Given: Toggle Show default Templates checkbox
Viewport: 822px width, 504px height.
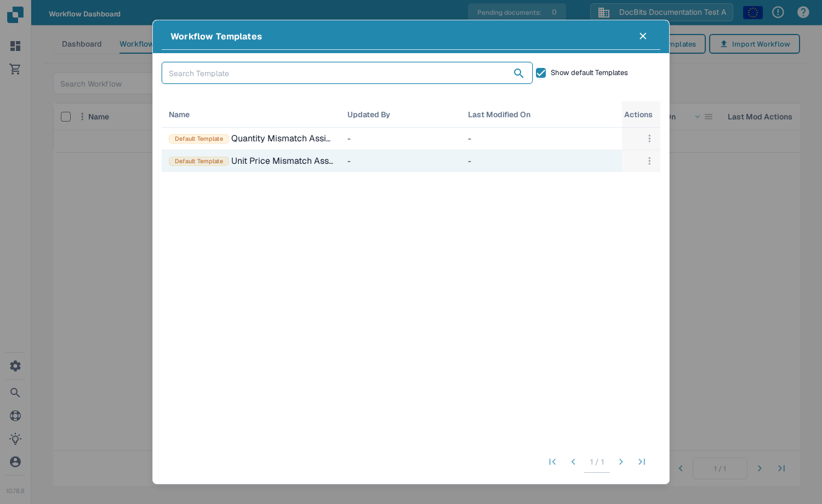Looking at the screenshot, I should (541, 73).
